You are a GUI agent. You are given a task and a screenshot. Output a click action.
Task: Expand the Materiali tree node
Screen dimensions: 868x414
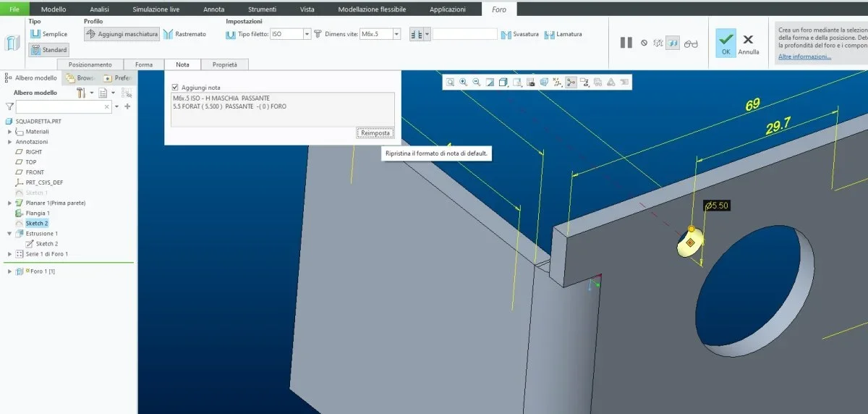(x=9, y=132)
